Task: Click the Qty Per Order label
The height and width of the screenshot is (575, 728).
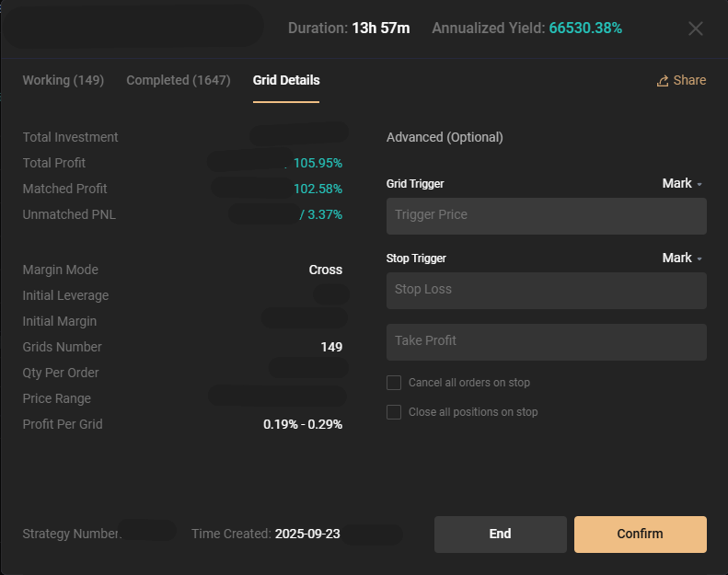Action: point(61,374)
